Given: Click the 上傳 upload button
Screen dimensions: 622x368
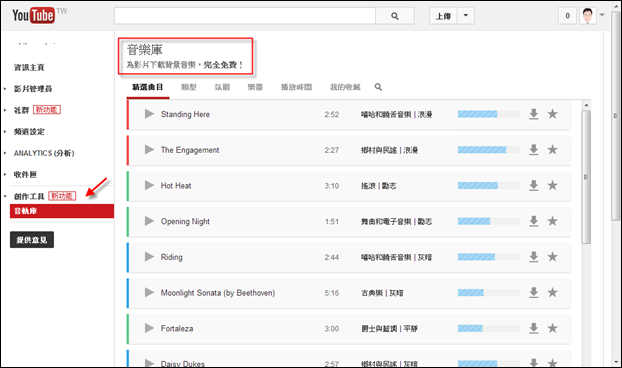Looking at the screenshot, I should coord(443,16).
